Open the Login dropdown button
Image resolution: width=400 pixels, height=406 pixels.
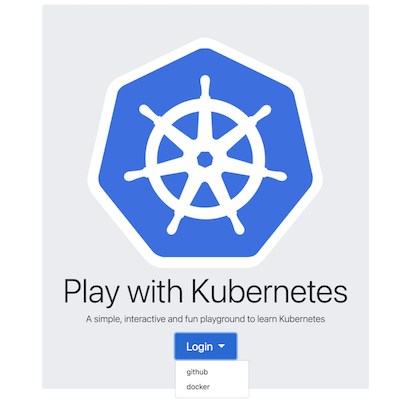(x=206, y=346)
